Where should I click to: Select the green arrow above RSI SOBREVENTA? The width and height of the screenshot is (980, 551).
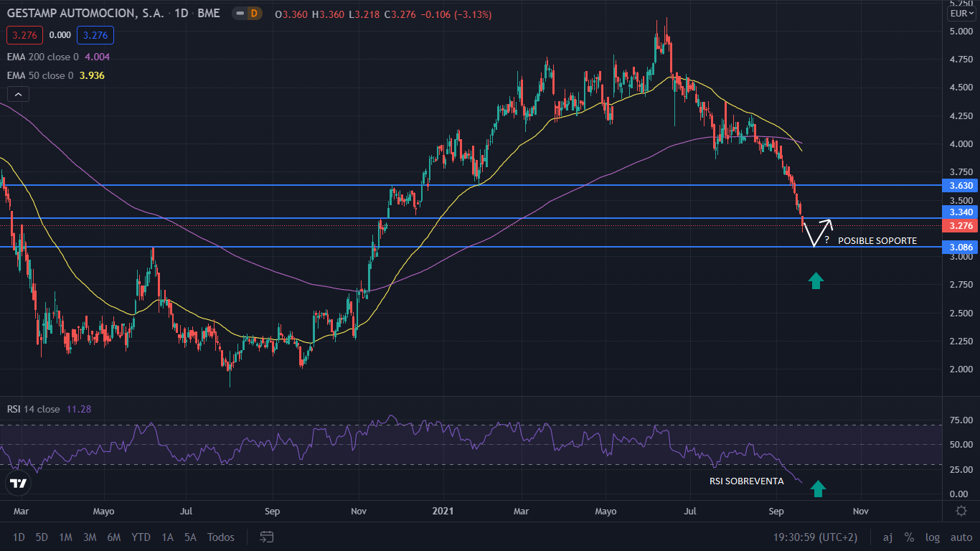[x=817, y=489]
